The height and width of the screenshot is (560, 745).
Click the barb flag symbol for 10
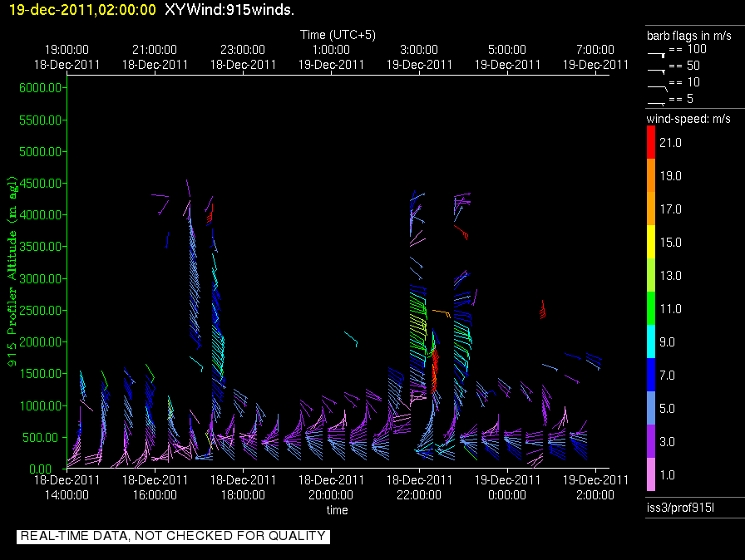tap(657, 88)
